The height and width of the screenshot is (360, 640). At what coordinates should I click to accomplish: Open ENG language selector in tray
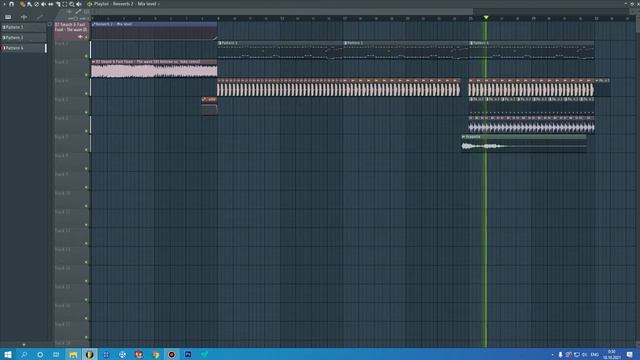click(595, 355)
